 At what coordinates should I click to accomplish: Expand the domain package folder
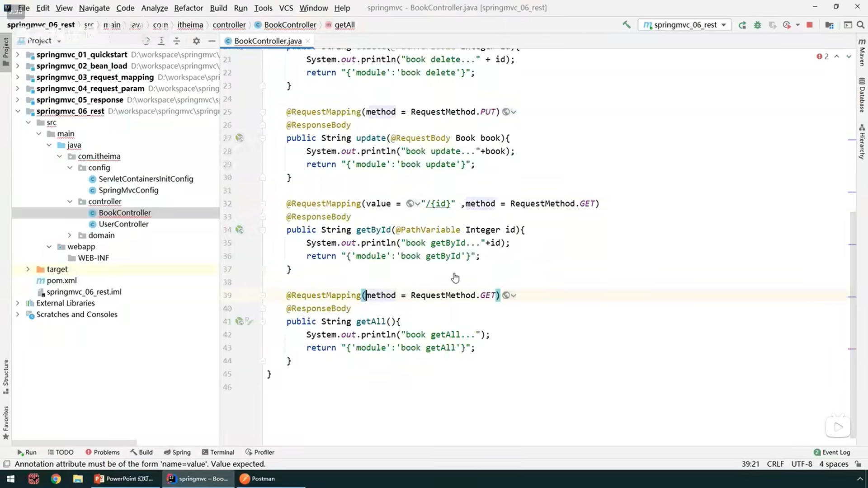(70, 235)
